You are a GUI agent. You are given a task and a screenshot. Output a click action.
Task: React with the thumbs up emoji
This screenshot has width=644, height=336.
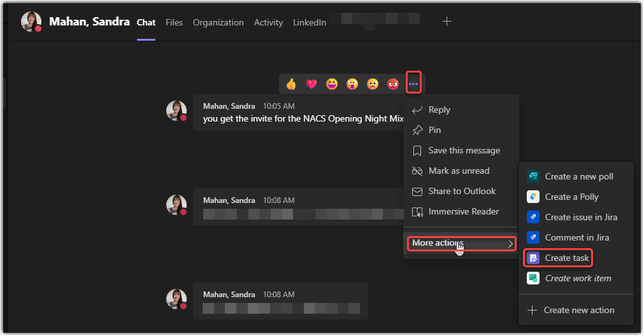click(291, 84)
